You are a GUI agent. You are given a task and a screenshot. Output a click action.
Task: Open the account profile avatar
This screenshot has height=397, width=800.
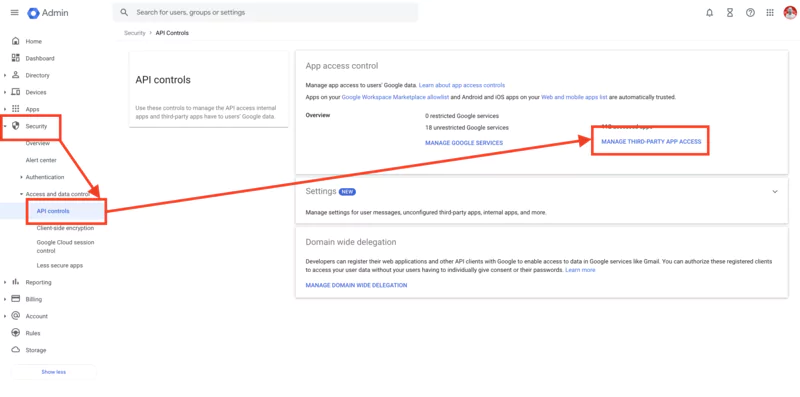click(790, 13)
